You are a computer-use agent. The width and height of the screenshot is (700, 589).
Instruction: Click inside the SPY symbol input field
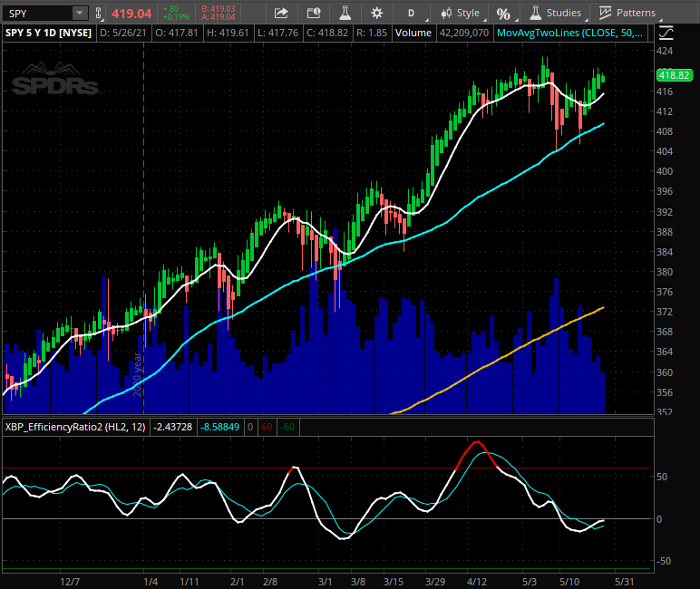(36, 14)
